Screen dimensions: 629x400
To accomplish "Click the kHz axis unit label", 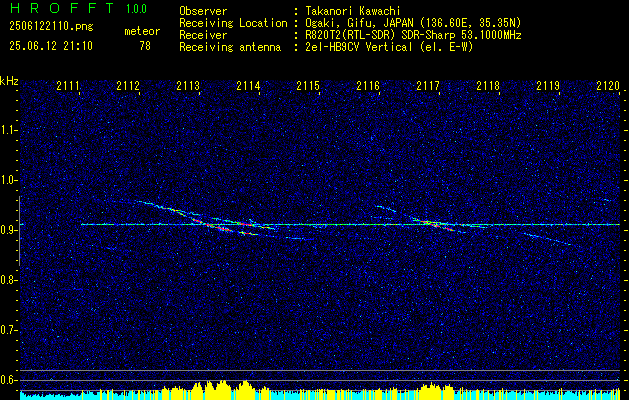I will [x=9, y=81].
